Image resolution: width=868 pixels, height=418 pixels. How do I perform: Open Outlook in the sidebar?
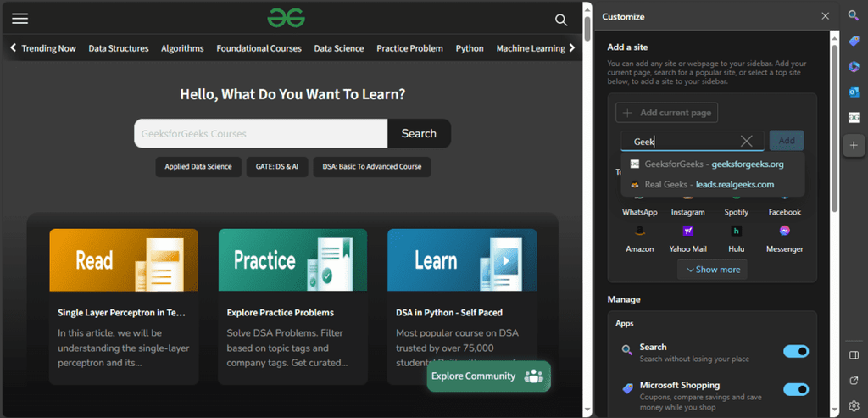tap(854, 92)
